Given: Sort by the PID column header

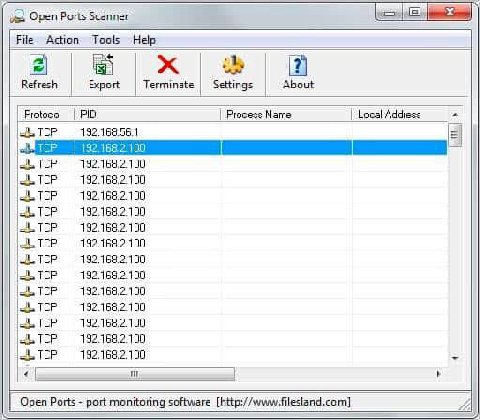Looking at the screenshot, I should pos(147,114).
